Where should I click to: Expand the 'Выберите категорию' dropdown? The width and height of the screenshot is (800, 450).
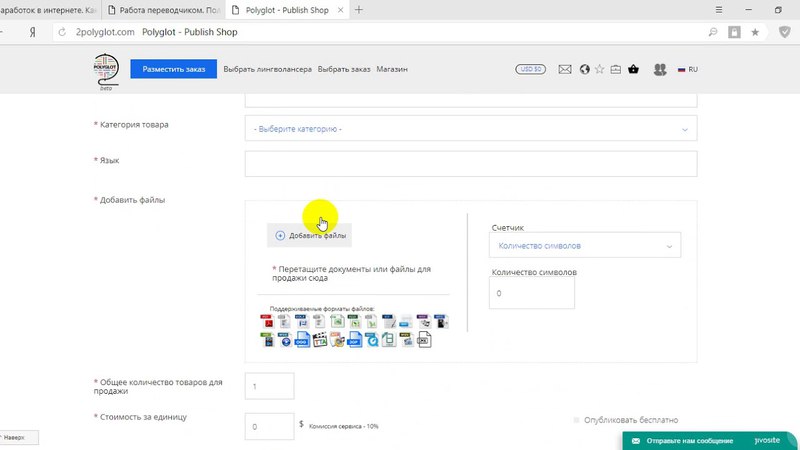point(470,129)
